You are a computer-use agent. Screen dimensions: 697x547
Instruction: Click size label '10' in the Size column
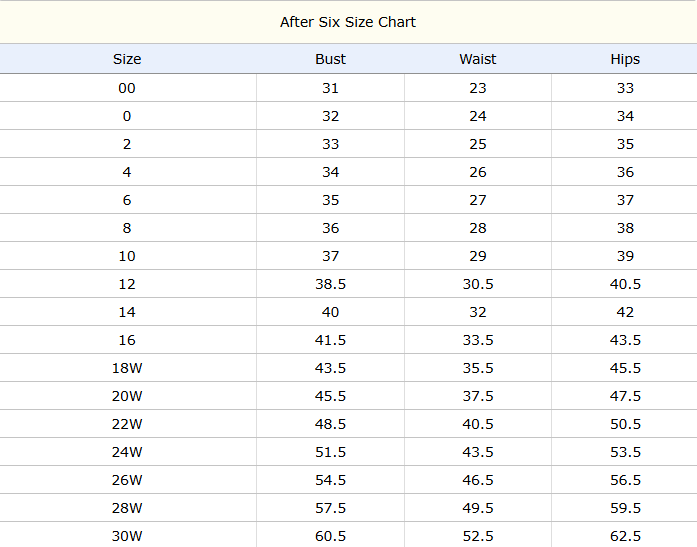(127, 256)
